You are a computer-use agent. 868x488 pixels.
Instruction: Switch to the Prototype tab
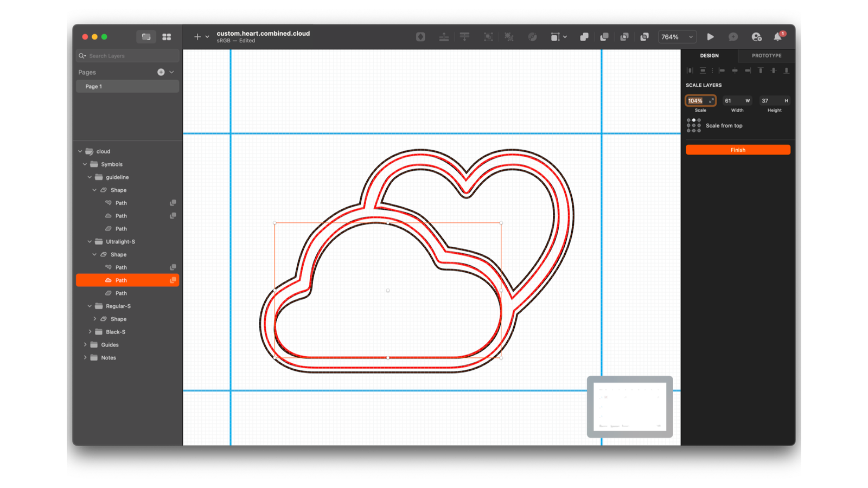766,55
